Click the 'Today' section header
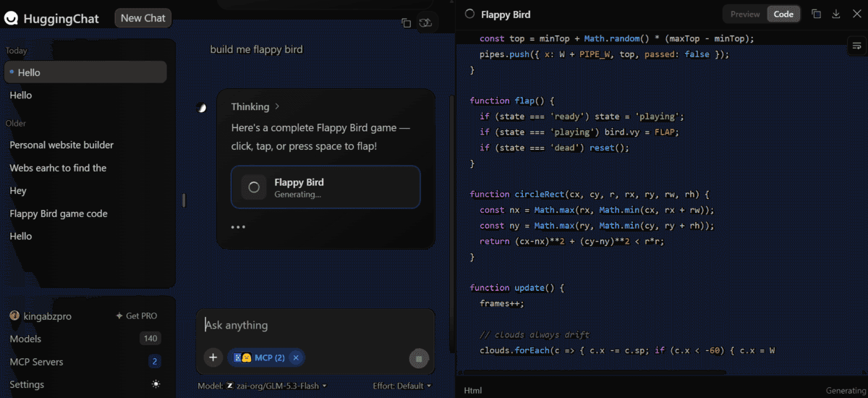This screenshot has width=868, height=398. click(16, 51)
